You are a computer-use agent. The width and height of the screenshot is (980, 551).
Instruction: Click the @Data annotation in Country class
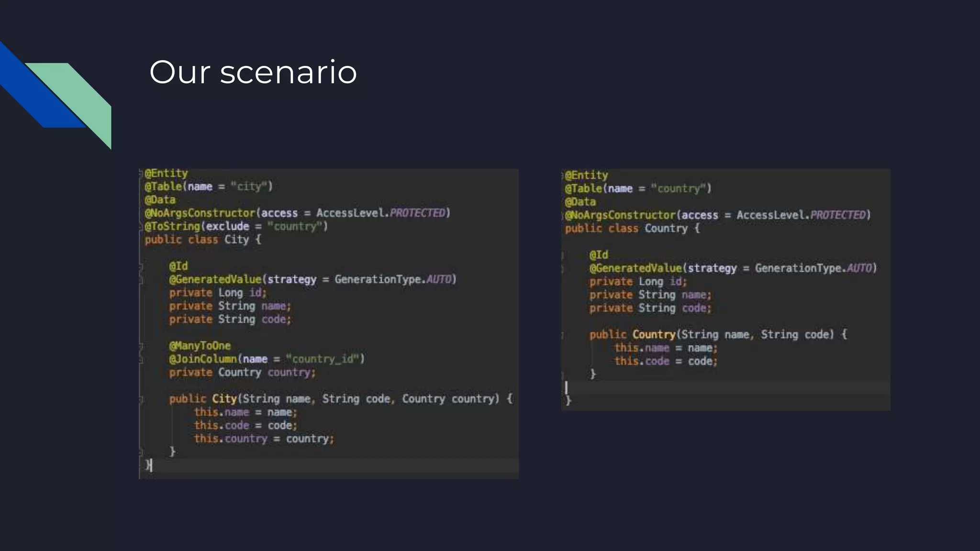click(x=580, y=202)
